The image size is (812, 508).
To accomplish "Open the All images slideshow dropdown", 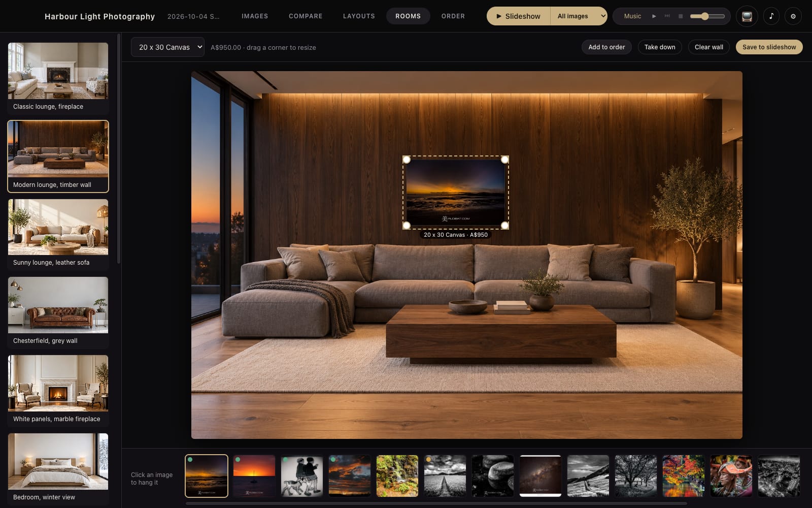I will point(579,16).
